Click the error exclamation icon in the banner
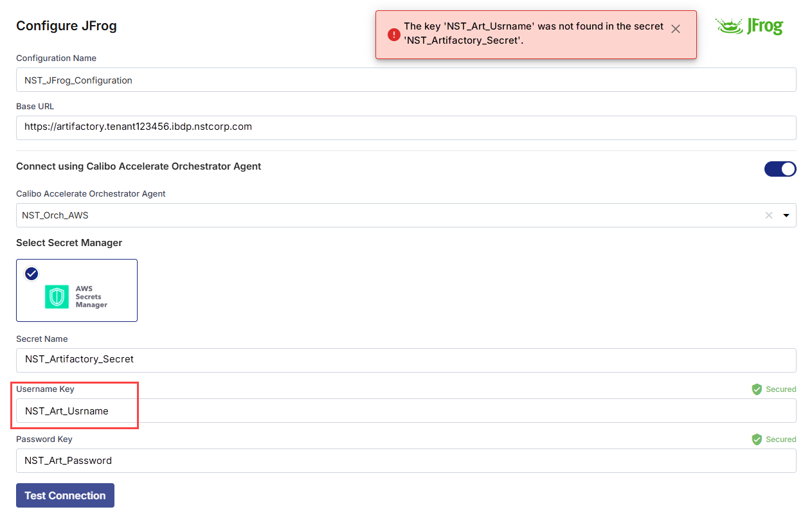 tap(393, 34)
